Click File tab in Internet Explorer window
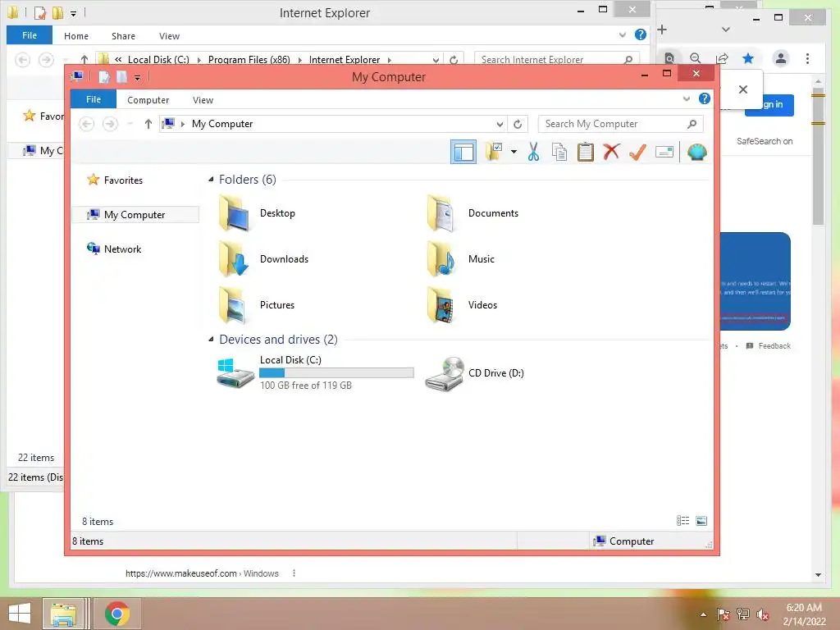 30,35
